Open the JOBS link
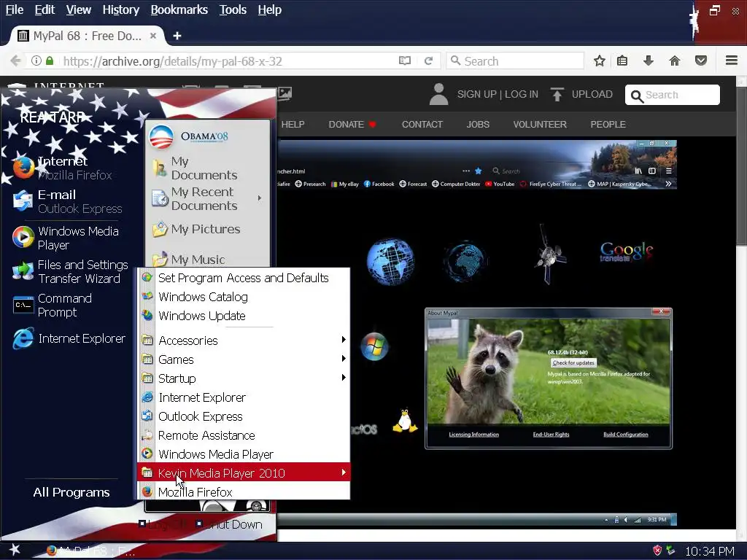747x560 pixels. tap(478, 124)
